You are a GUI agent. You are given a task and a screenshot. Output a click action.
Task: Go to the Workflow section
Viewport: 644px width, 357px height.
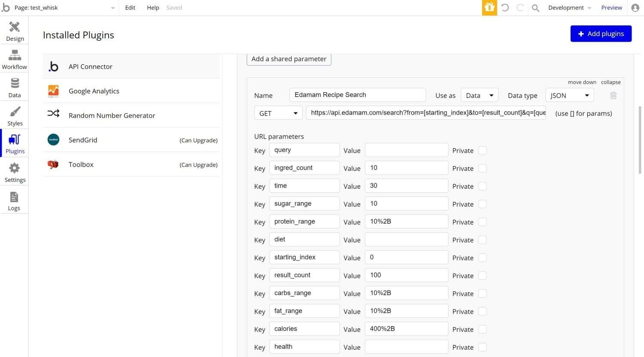tap(15, 60)
